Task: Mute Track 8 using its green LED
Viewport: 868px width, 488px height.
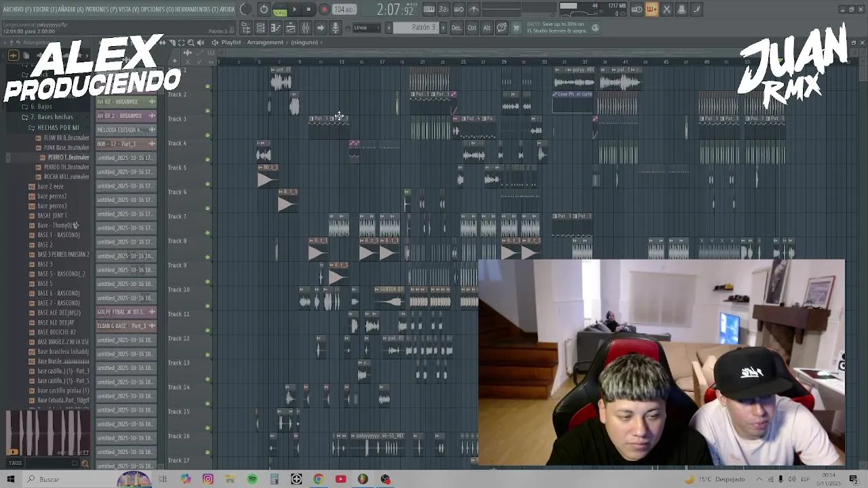Action: 208,257
